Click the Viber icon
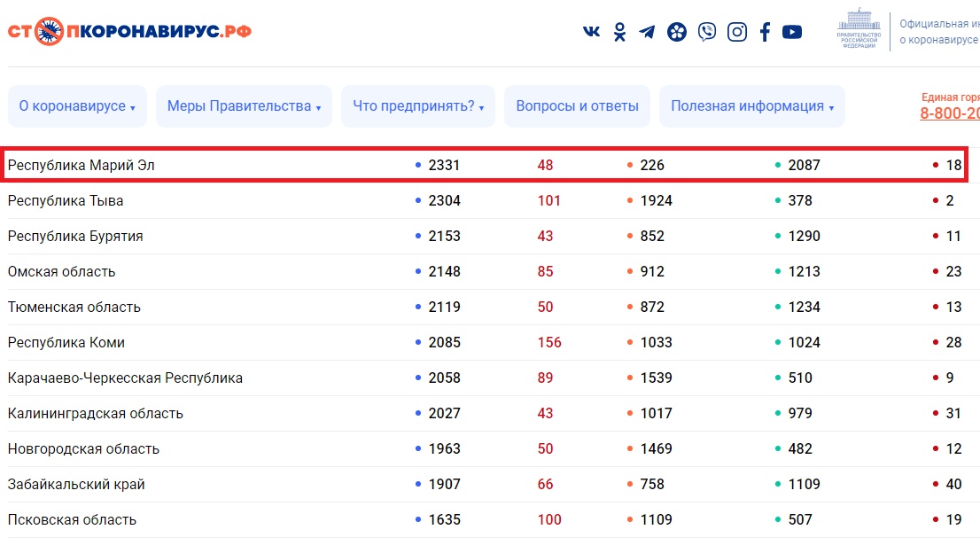The height and width of the screenshot is (553, 980). 706,31
